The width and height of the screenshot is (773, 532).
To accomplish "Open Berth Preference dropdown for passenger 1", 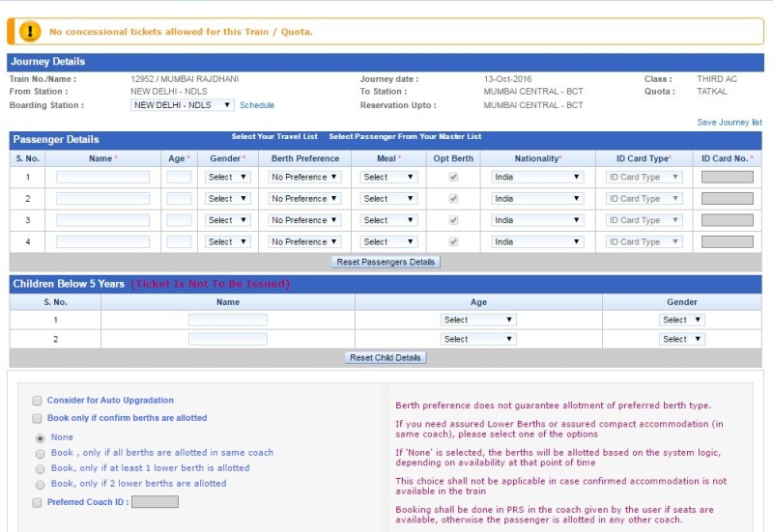I will point(304,177).
